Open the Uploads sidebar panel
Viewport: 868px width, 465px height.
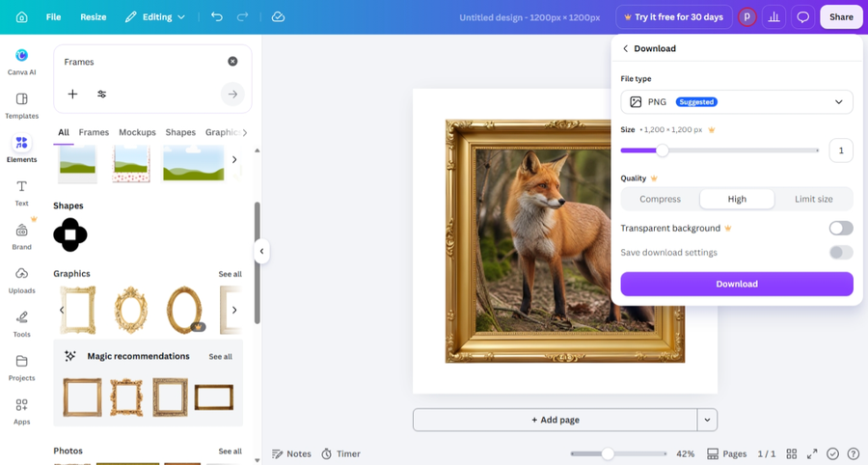point(21,280)
